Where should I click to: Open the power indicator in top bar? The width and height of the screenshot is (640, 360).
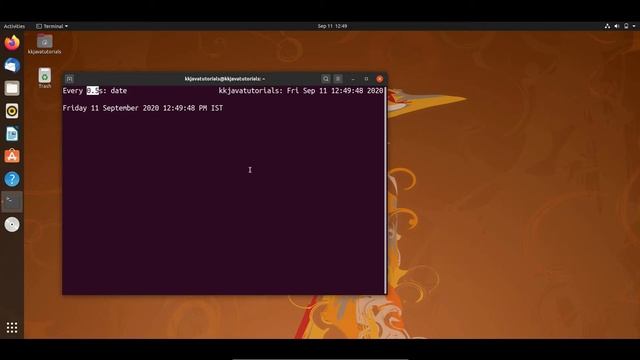pos(626,26)
